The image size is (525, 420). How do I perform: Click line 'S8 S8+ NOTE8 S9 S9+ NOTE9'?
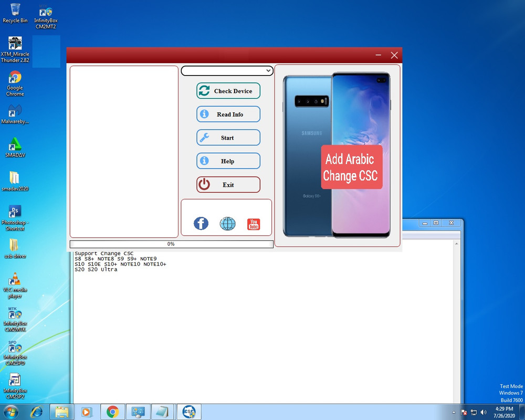pos(115,259)
